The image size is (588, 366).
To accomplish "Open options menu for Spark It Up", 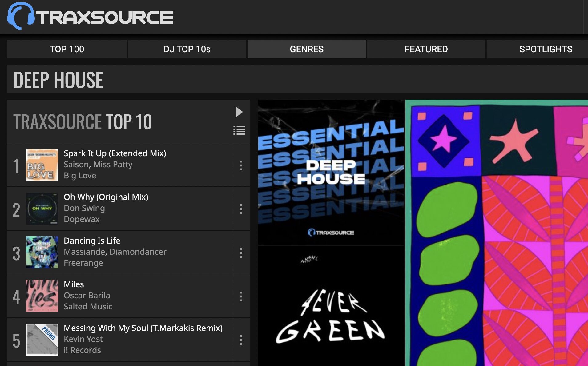I will (x=241, y=165).
